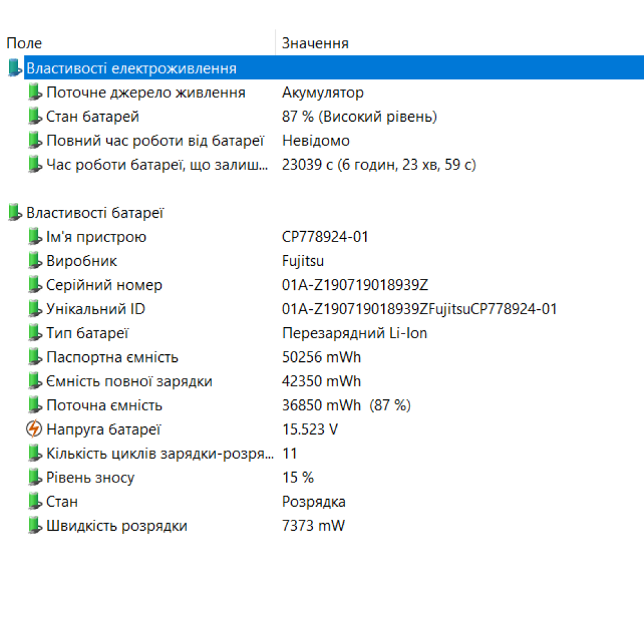Select design capacity value 50256 mWh

point(321,357)
